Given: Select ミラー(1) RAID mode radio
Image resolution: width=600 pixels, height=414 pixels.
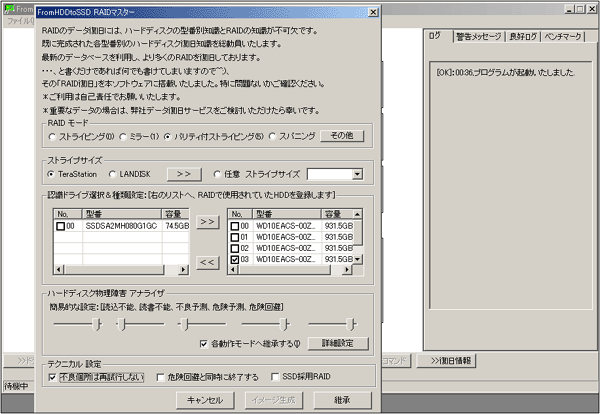Looking at the screenshot, I should [123, 137].
